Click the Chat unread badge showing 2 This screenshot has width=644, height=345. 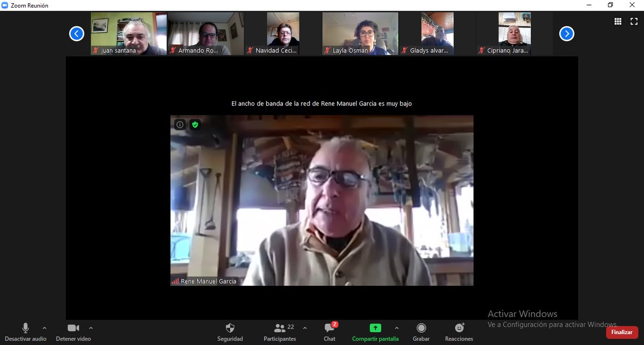tap(335, 325)
